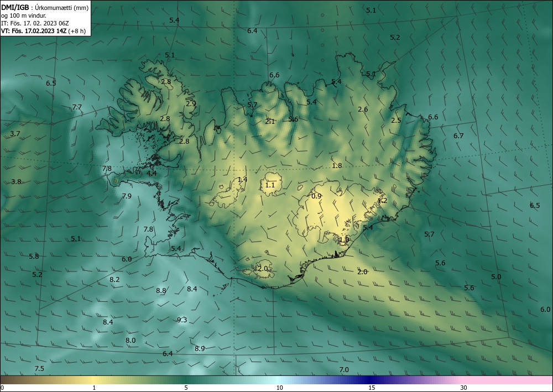
Task: Click the map value '8.0'
Action: [131, 341]
